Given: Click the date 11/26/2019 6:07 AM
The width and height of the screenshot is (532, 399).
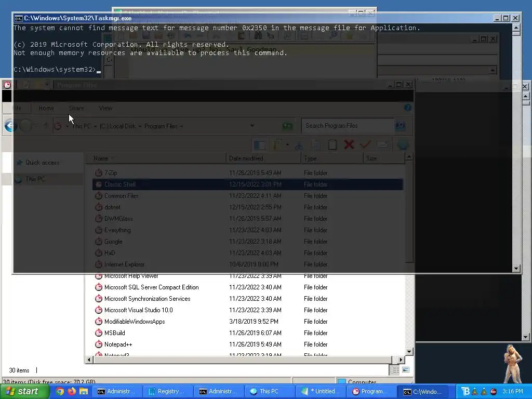Looking at the screenshot, I should [x=255, y=333].
